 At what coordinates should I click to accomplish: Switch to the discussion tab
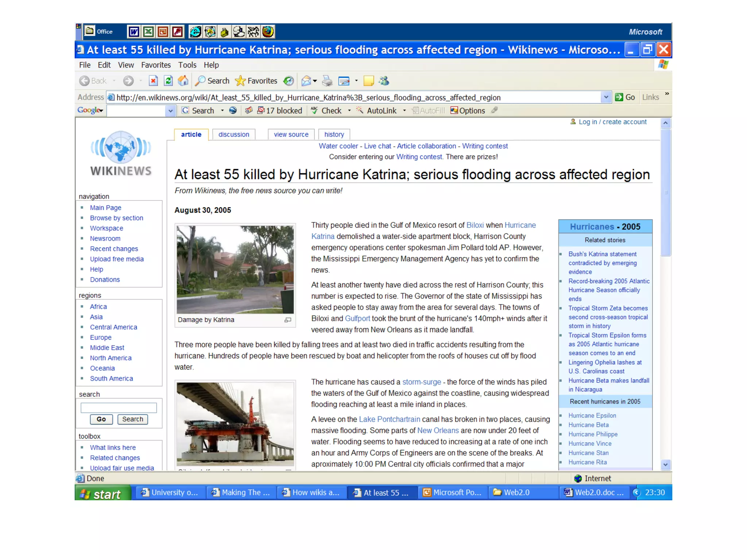pyautogui.click(x=233, y=135)
